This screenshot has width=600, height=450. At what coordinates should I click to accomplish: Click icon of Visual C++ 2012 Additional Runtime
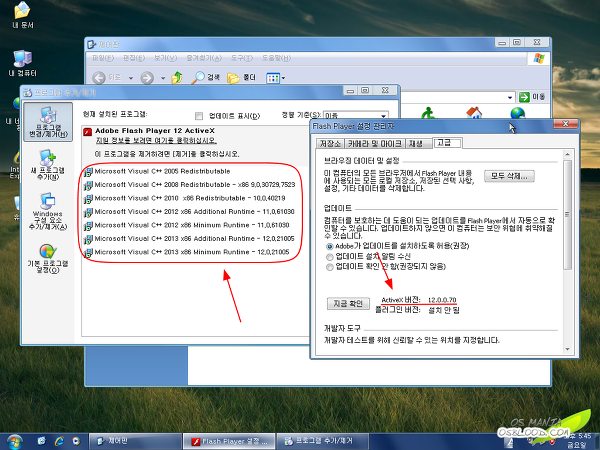click(88, 212)
